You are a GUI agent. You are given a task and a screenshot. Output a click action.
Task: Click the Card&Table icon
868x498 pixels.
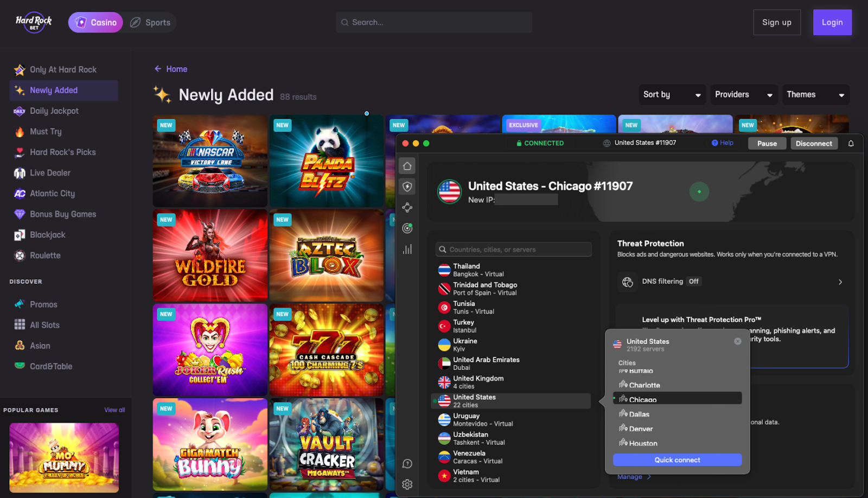tap(20, 366)
